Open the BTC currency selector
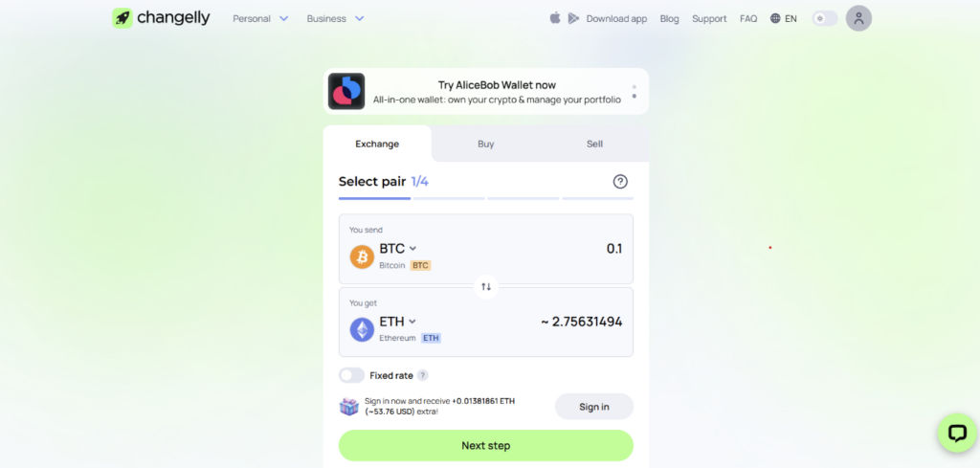The image size is (980, 468). pyautogui.click(x=398, y=249)
